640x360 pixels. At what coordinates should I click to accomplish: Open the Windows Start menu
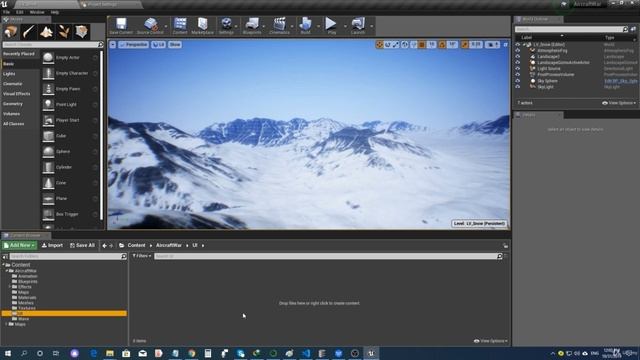7,353
